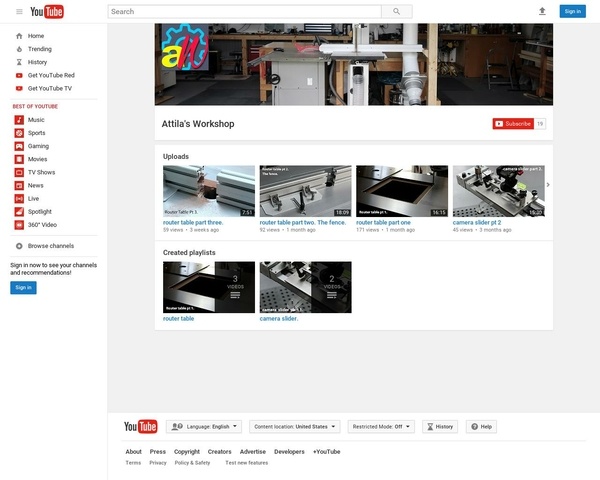Click the Gaming controller icon

[19, 146]
